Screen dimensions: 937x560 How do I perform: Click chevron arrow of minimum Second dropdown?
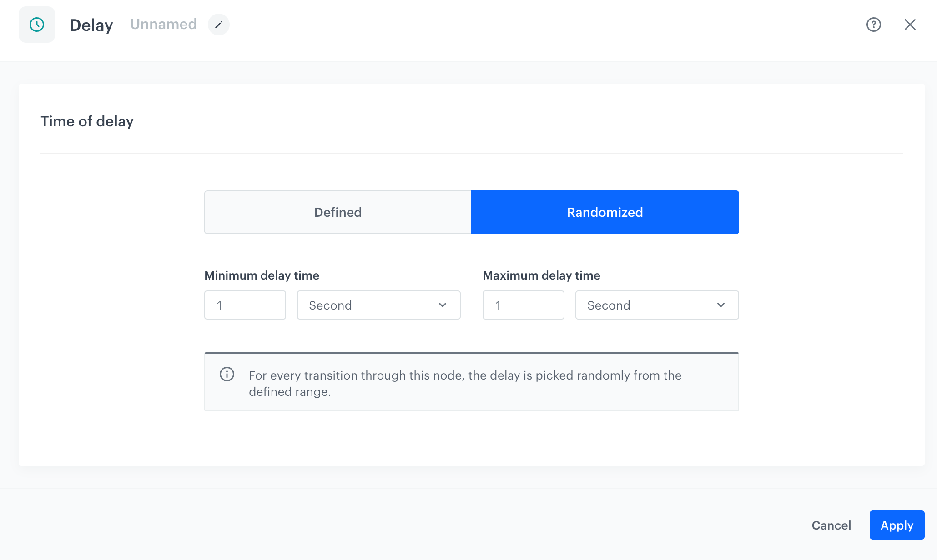[443, 305]
